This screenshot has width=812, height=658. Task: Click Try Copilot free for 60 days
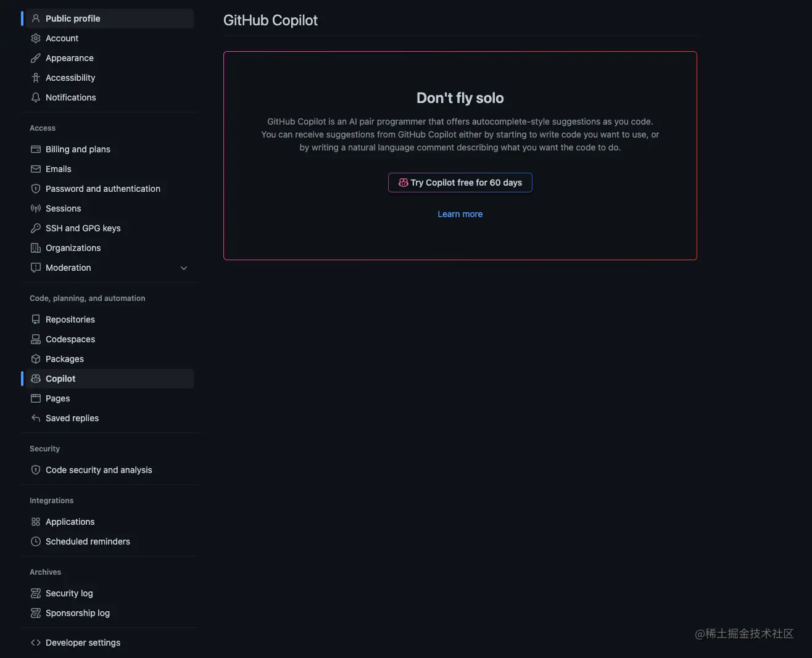pyautogui.click(x=460, y=183)
